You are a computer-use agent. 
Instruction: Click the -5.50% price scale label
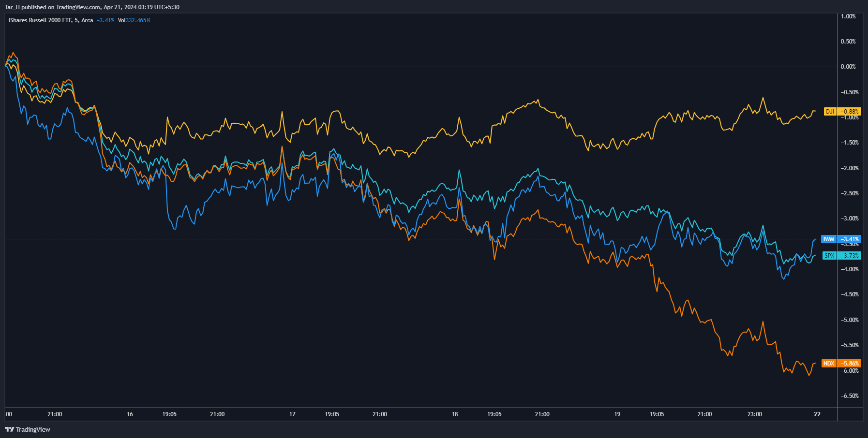click(849, 345)
